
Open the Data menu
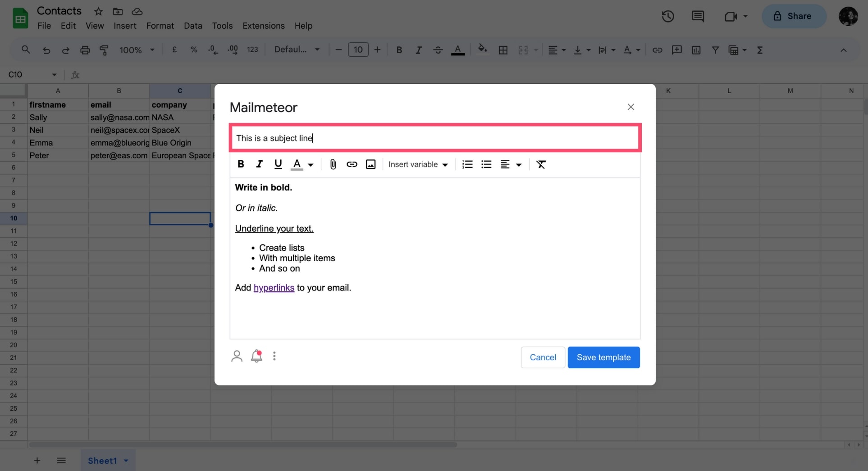(x=193, y=26)
